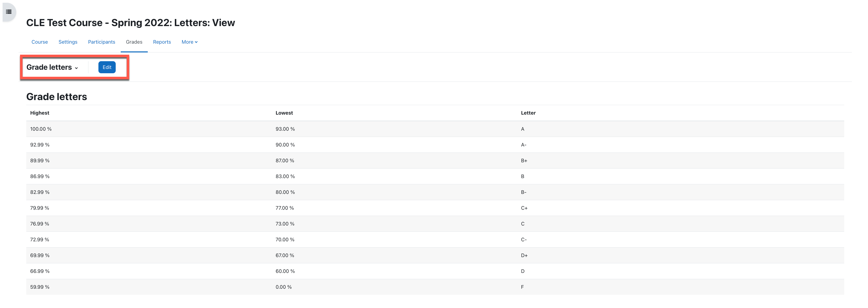Click the D+ letter cell
Image resolution: width=868 pixels, height=308 pixels.
524,256
